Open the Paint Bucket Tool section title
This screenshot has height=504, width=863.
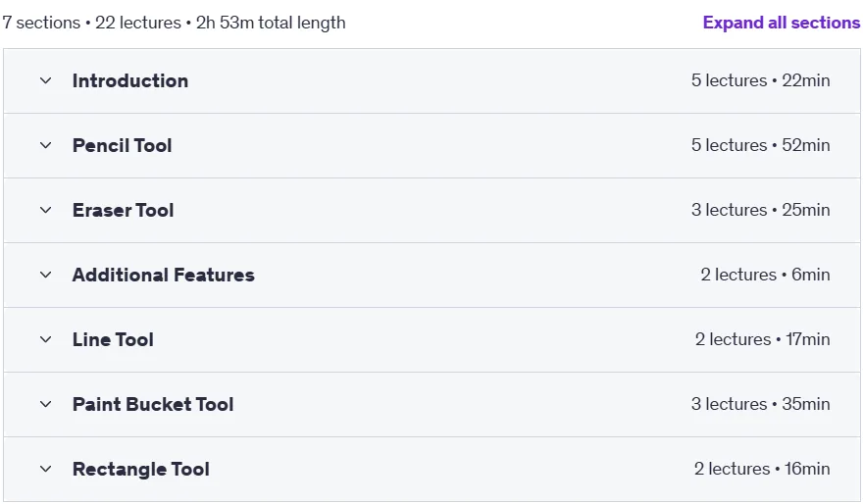pyautogui.click(x=153, y=404)
